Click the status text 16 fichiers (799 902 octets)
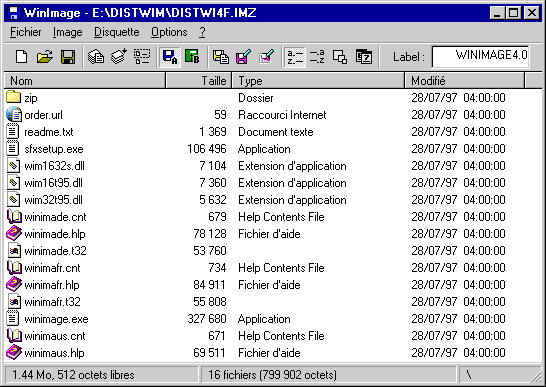Viewport: 546px width, 387px height. (272, 375)
